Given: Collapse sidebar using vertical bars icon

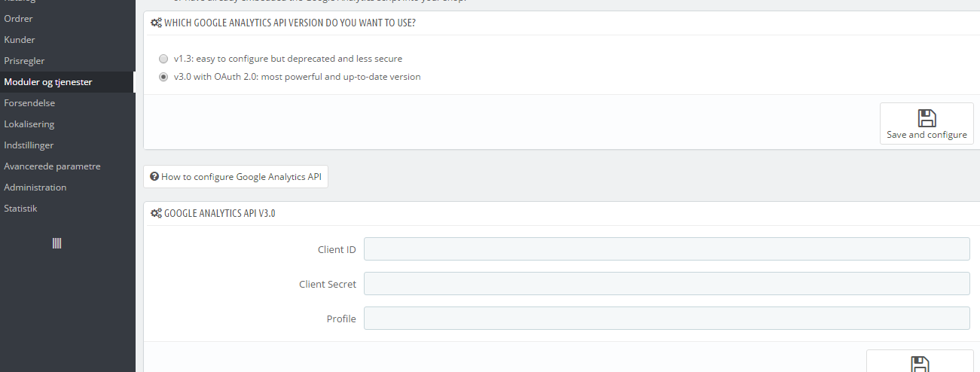Looking at the screenshot, I should tap(56, 243).
